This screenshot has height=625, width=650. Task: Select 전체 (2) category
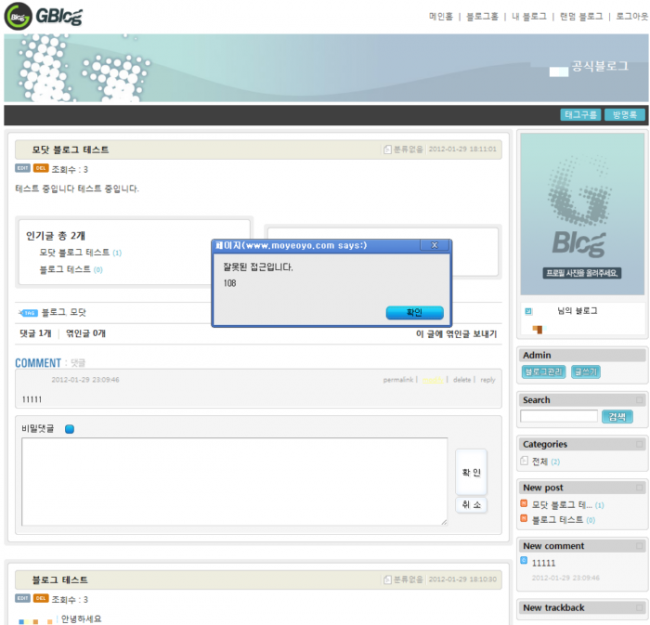[546, 461]
